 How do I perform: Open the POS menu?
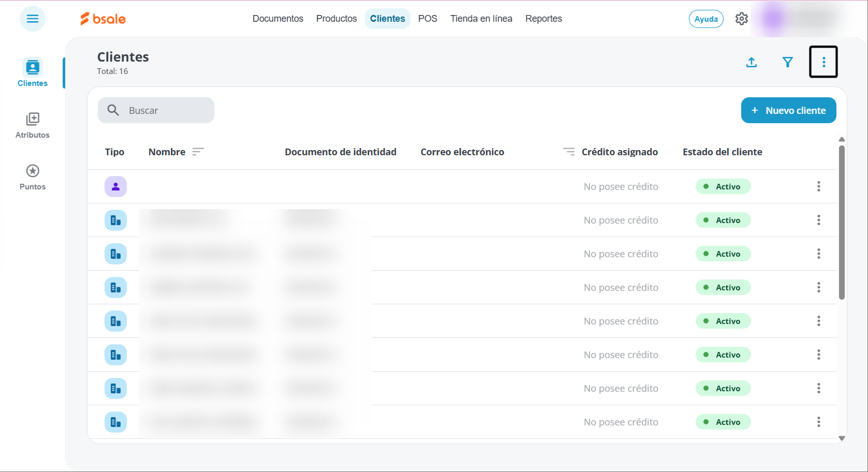(x=428, y=19)
